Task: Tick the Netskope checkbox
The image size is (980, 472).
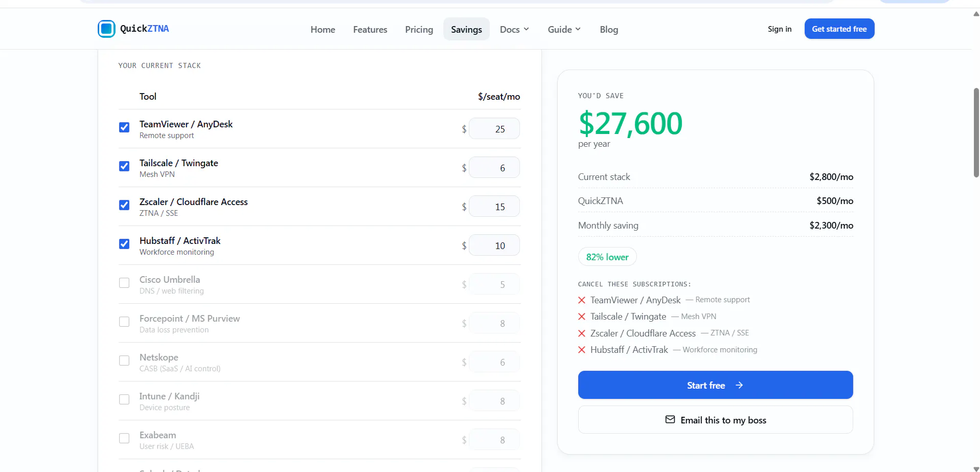Action: [x=124, y=361]
